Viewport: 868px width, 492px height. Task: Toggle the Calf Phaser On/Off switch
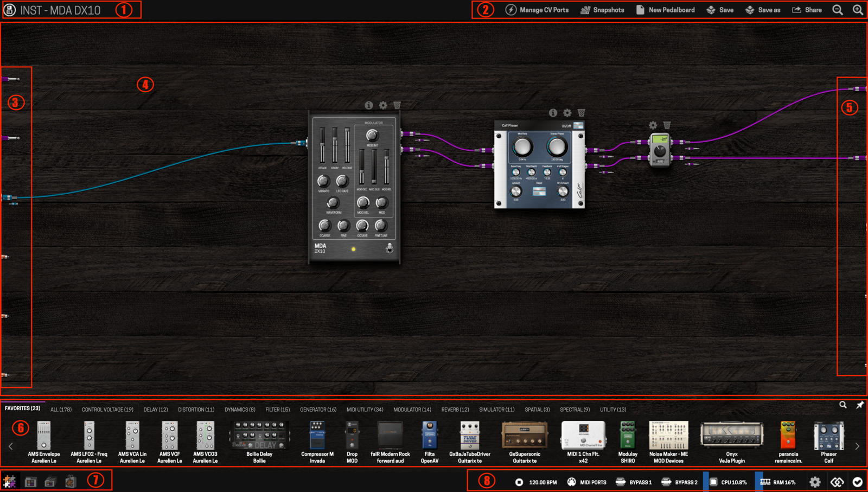[578, 126]
